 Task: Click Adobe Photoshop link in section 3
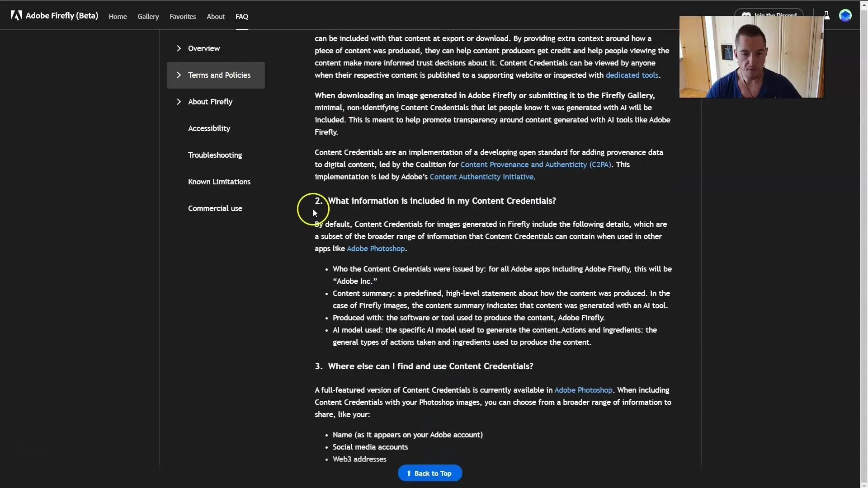click(x=583, y=390)
